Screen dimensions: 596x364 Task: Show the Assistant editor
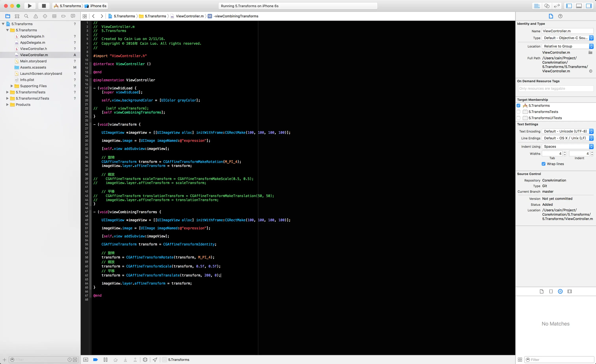coord(547,6)
